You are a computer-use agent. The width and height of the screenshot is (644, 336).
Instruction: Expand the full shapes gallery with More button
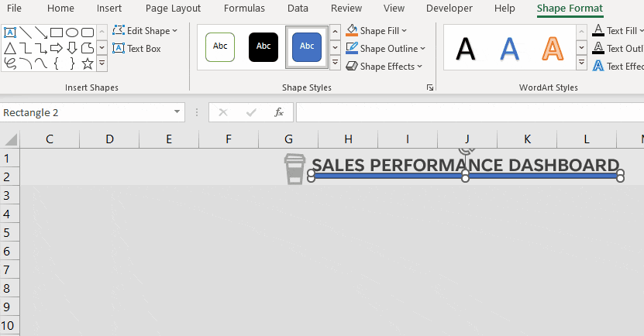[102, 63]
